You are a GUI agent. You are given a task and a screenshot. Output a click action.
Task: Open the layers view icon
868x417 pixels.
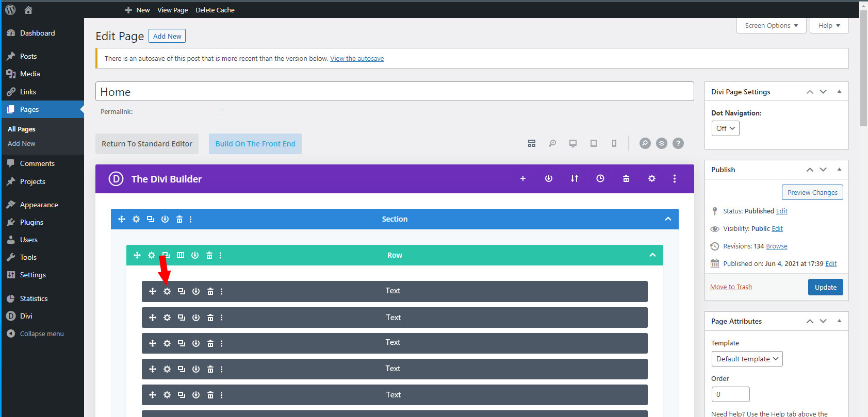tap(662, 143)
